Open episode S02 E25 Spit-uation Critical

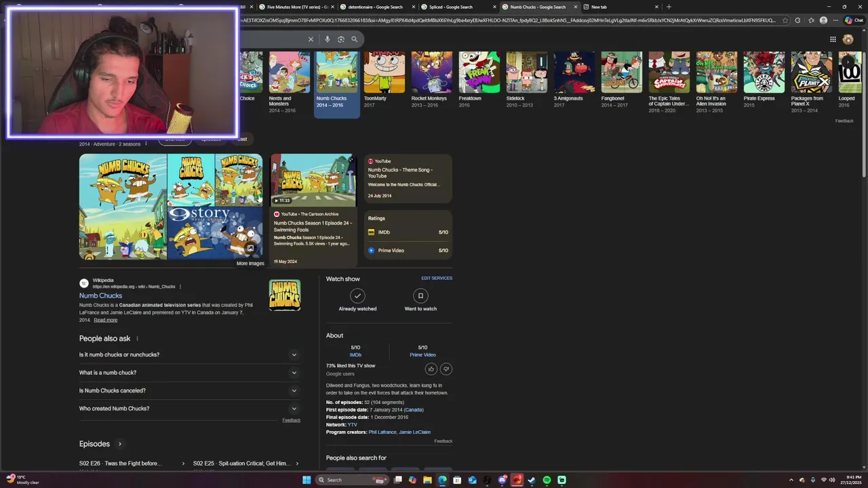pos(245,464)
